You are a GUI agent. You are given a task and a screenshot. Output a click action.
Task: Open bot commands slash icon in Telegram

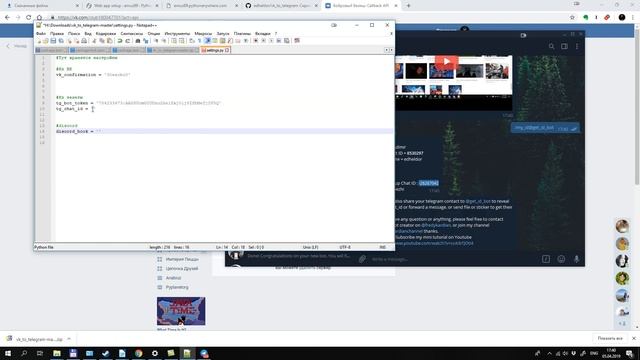546,259
